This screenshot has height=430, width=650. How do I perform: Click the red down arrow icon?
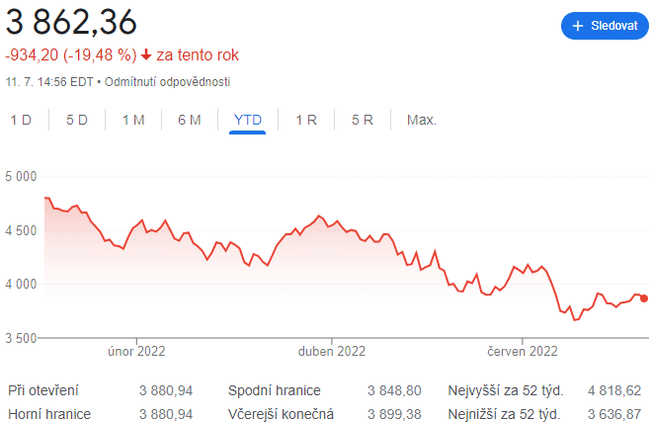tap(146, 54)
